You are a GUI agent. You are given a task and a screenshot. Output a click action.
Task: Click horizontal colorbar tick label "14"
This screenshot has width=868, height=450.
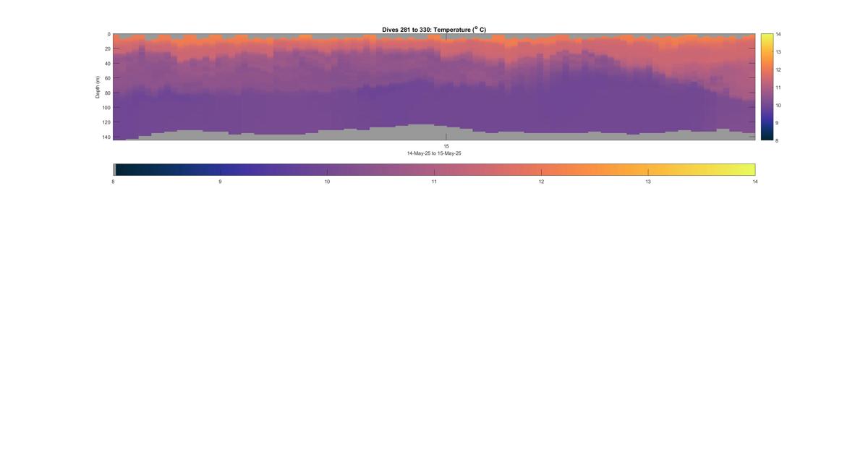pyautogui.click(x=755, y=182)
